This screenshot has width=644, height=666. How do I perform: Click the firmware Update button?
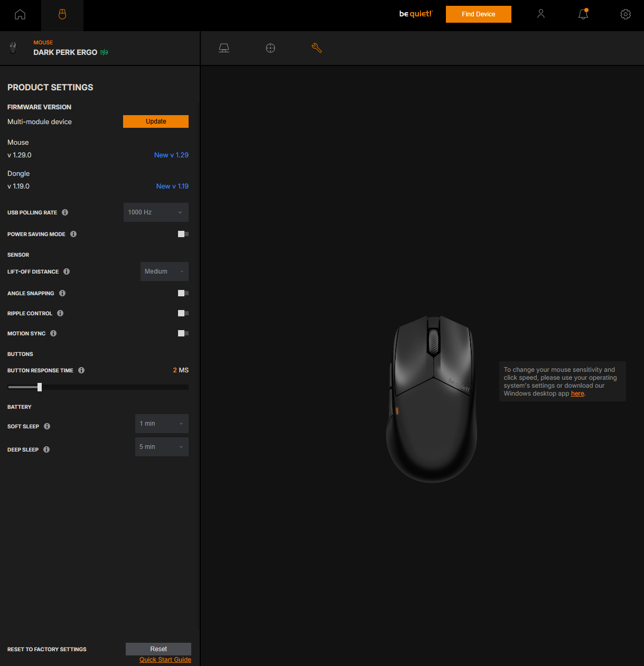pos(155,121)
